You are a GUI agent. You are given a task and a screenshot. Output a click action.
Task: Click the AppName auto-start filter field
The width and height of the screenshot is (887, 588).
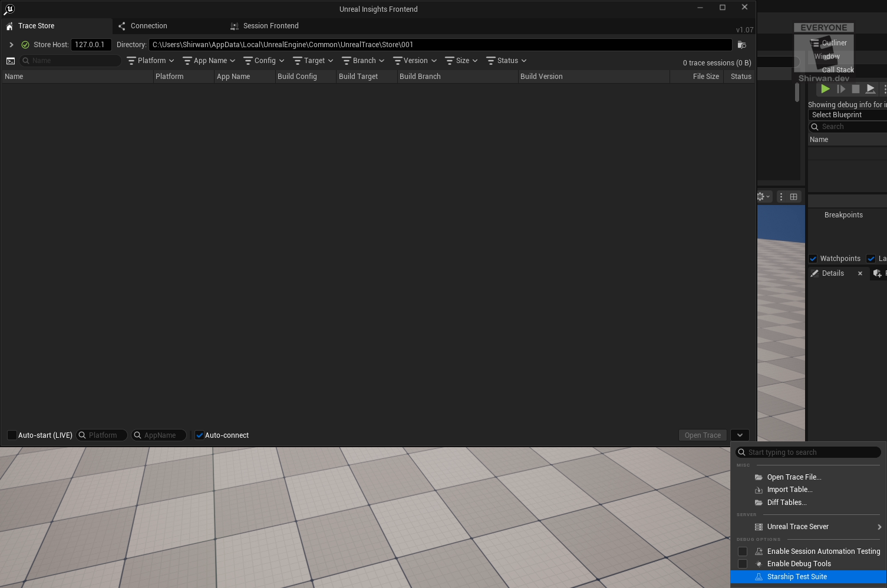tap(159, 435)
